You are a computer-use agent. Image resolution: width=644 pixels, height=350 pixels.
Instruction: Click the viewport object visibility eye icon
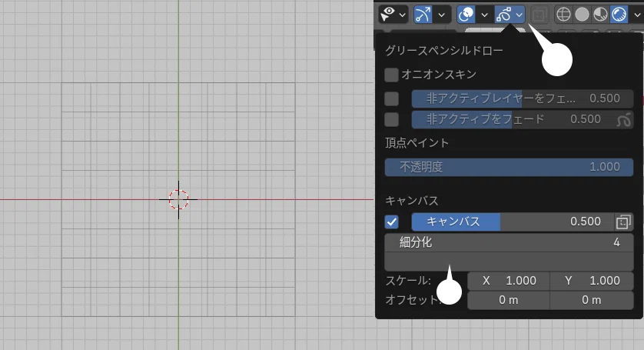387,15
